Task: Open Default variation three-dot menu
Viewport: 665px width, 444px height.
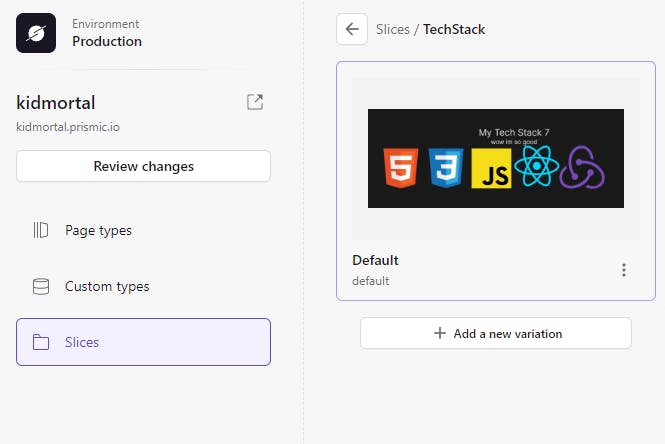Action: [x=624, y=270]
